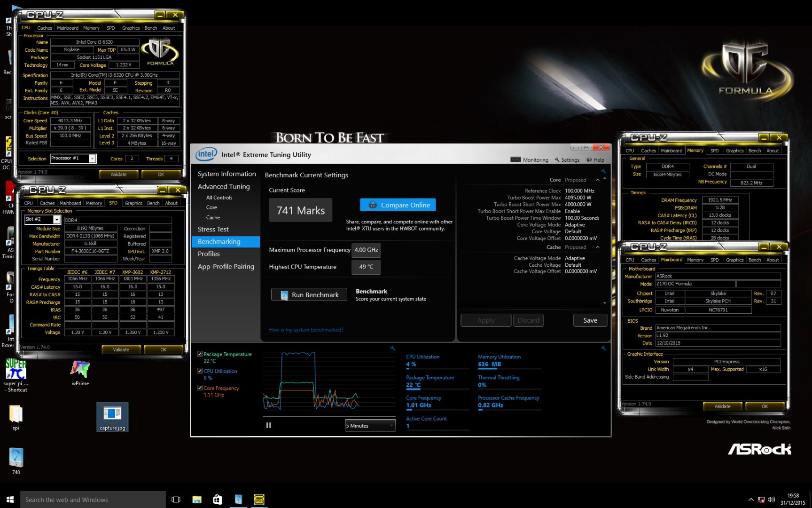Click OK in SPD CPU-Z window
Screen dimensions: 812x508
point(164,349)
